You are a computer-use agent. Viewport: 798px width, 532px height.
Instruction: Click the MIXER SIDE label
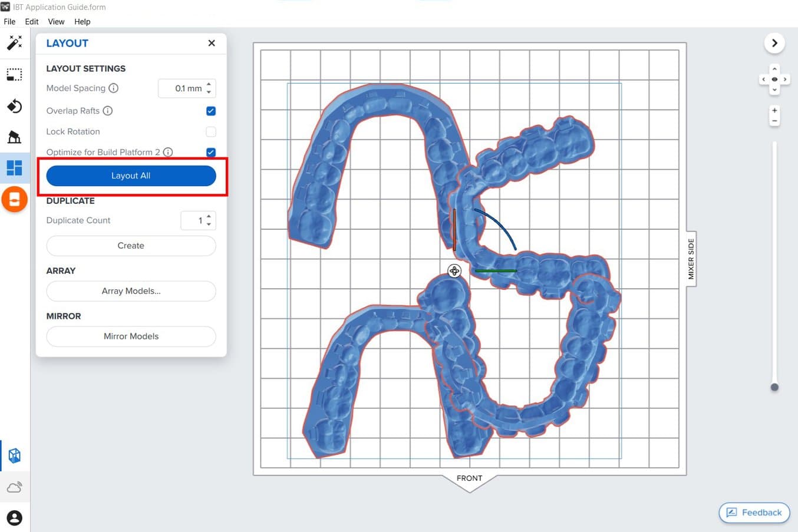[691, 259]
